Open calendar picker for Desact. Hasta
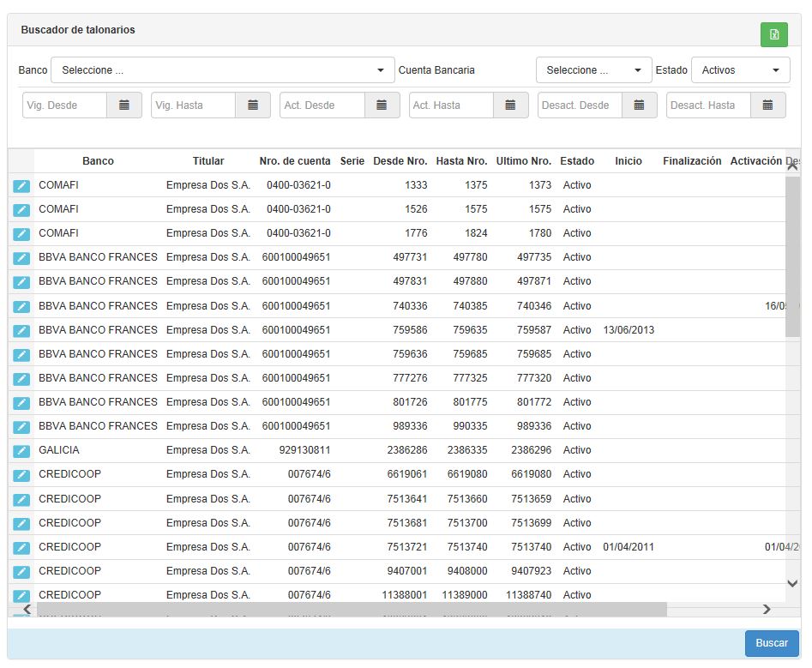This screenshot has width=812, height=668. pyautogui.click(x=767, y=105)
